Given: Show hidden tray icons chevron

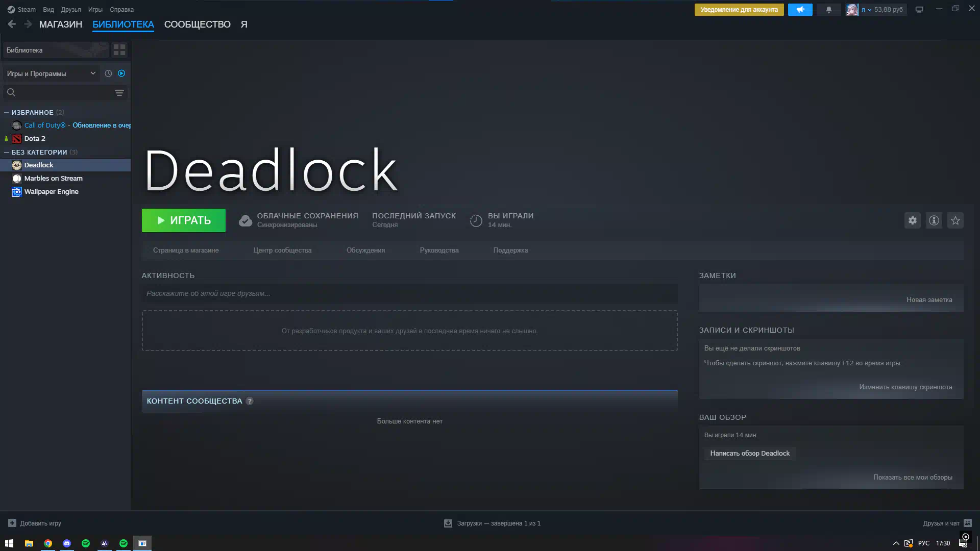Looking at the screenshot, I should pos(896,543).
